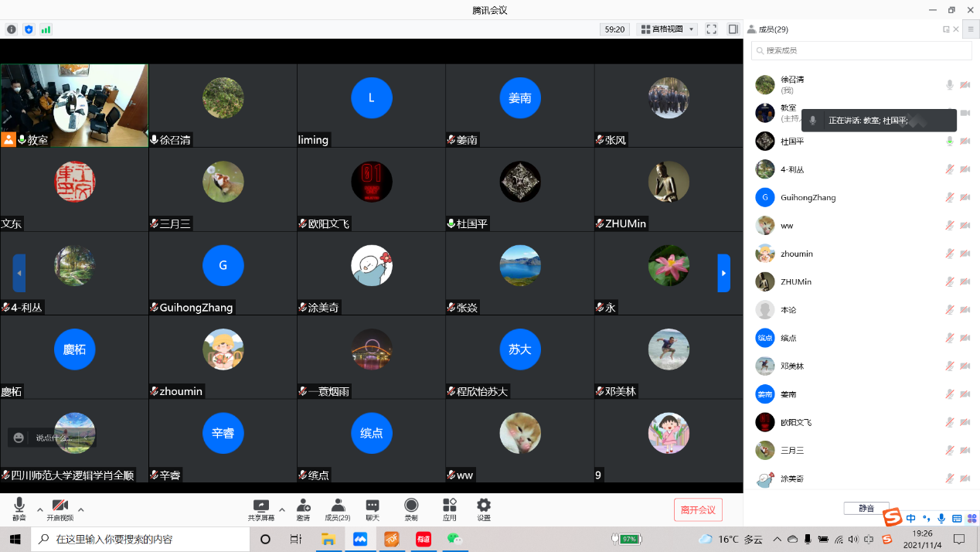Viewport: 980px width, 552px height.
Task: Open the Chat (聊天) panel
Action: click(373, 509)
